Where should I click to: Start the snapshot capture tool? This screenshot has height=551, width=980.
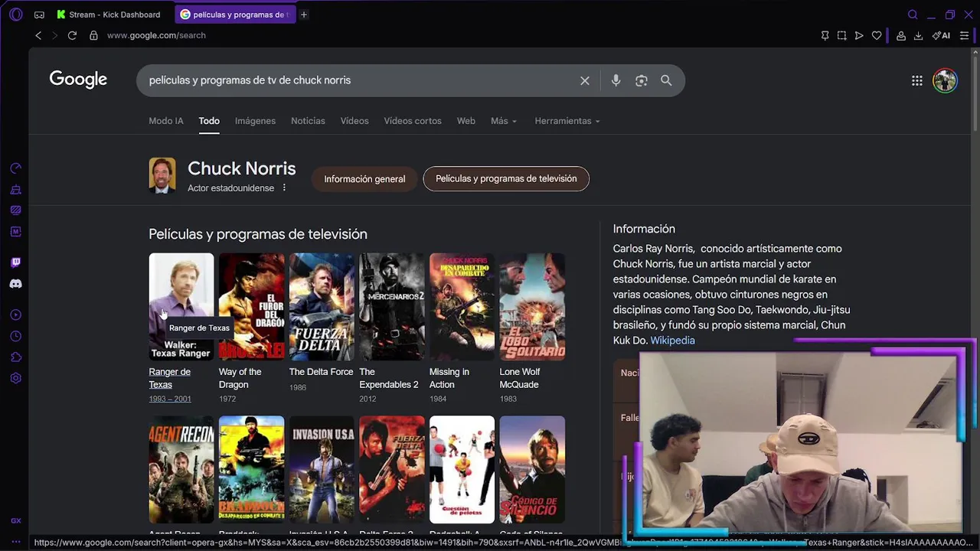[841, 35]
